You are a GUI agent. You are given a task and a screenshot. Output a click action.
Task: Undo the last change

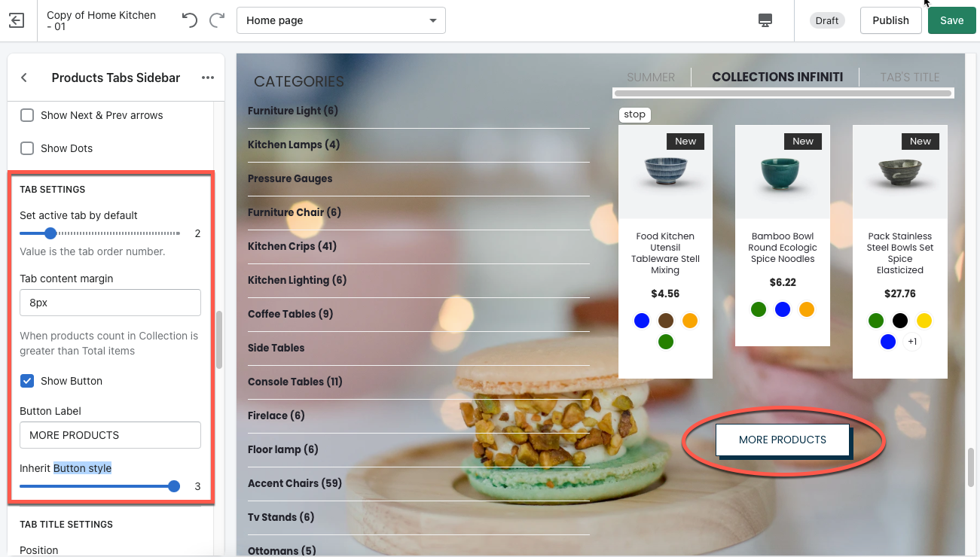(x=190, y=20)
